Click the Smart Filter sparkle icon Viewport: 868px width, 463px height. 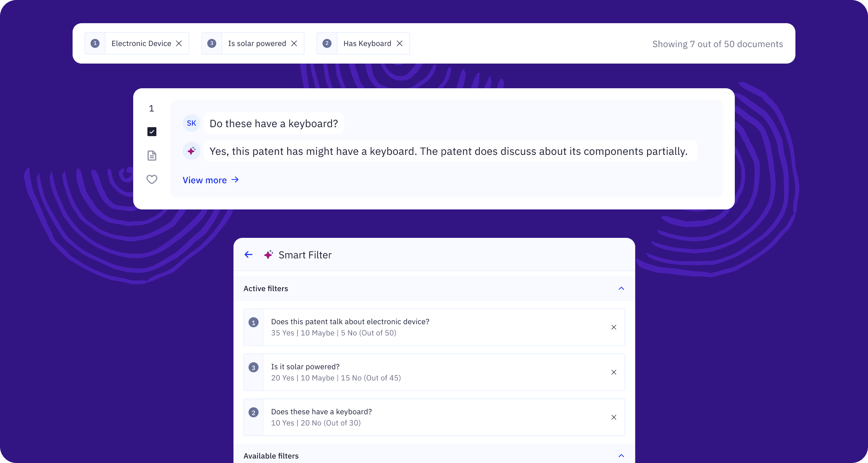(268, 255)
